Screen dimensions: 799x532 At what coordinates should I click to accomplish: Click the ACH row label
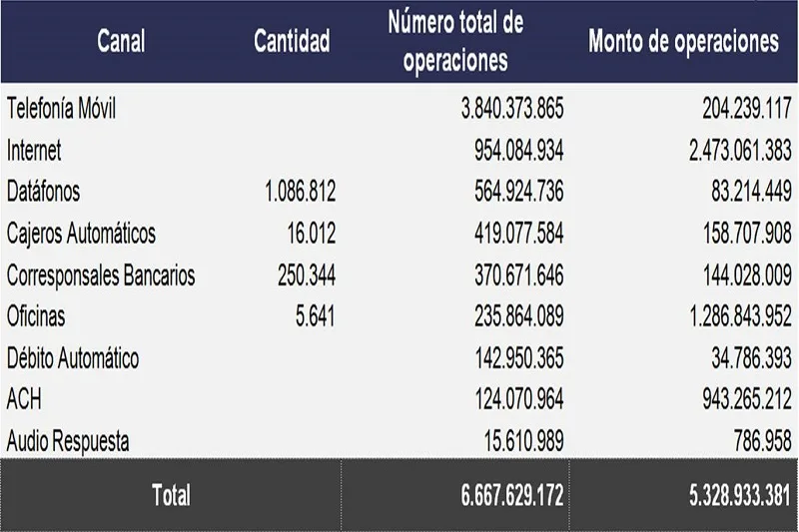pos(24,399)
